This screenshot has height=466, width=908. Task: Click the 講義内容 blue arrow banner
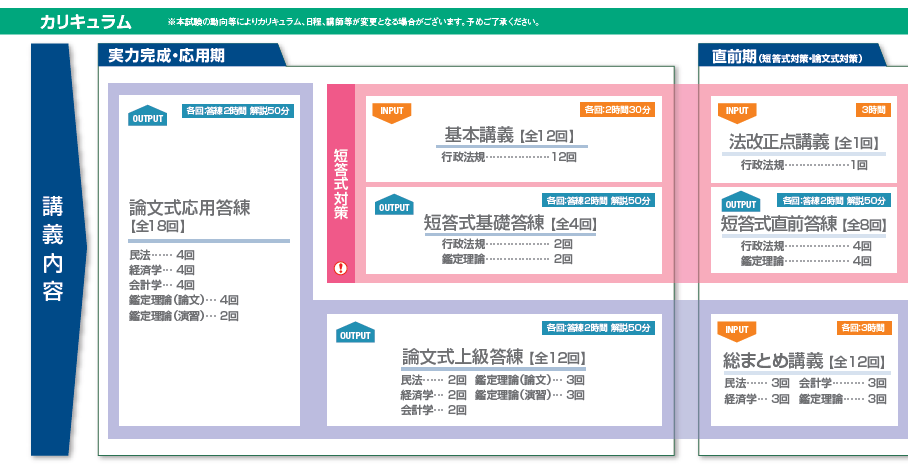[x=53, y=250]
